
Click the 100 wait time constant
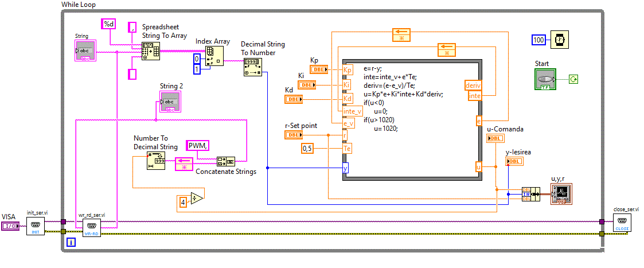pyautogui.click(x=538, y=40)
